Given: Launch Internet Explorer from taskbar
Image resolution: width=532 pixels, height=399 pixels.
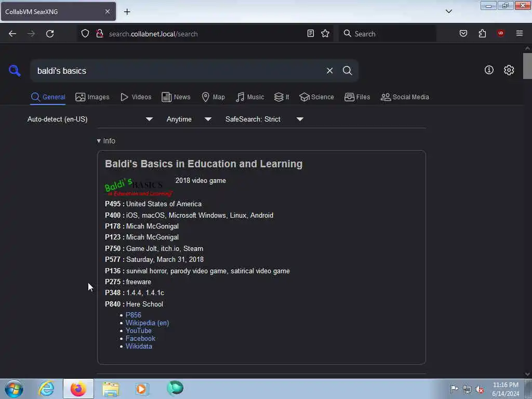Looking at the screenshot, I should pyautogui.click(x=46, y=389).
